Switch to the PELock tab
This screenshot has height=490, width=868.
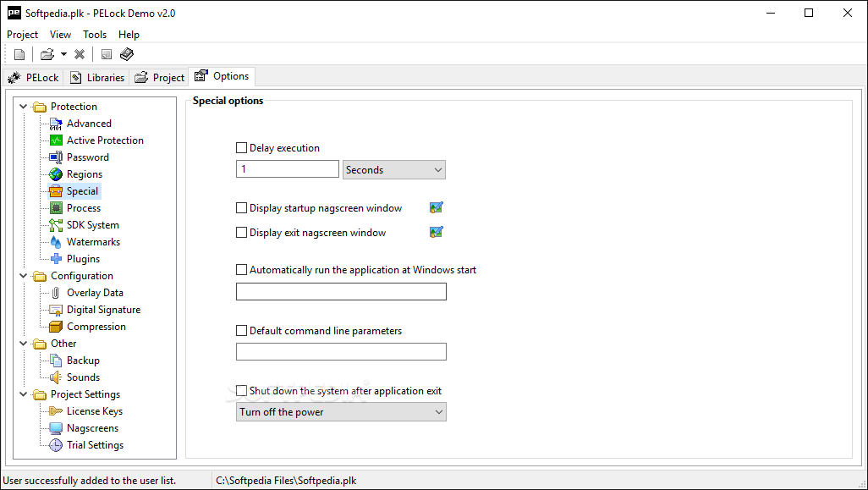(33, 78)
